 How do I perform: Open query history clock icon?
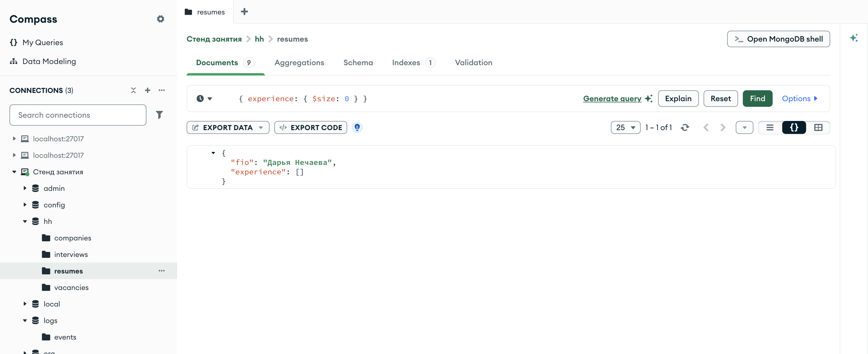(200, 99)
